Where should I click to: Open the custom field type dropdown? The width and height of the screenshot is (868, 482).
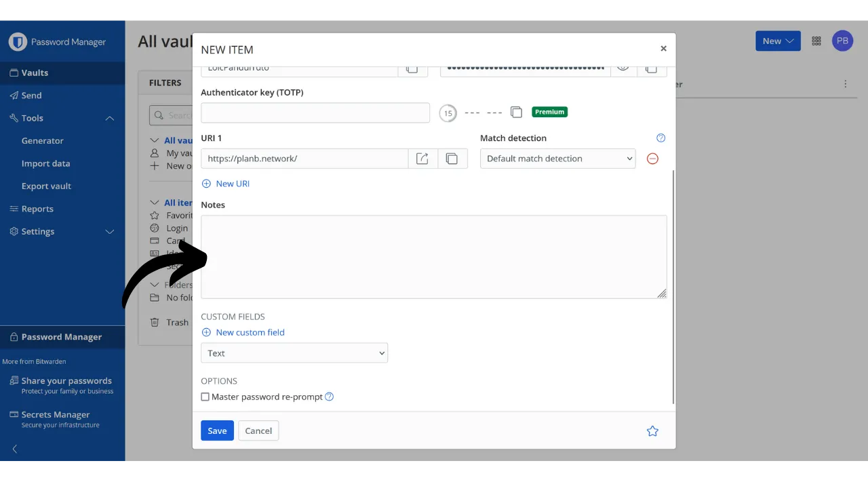[x=294, y=353]
